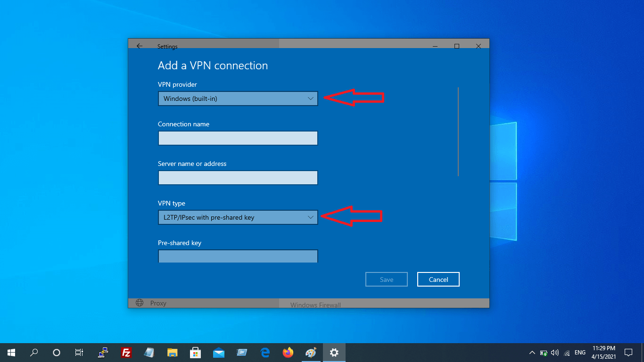
Task: Click the Task View icon
Action: click(79, 353)
